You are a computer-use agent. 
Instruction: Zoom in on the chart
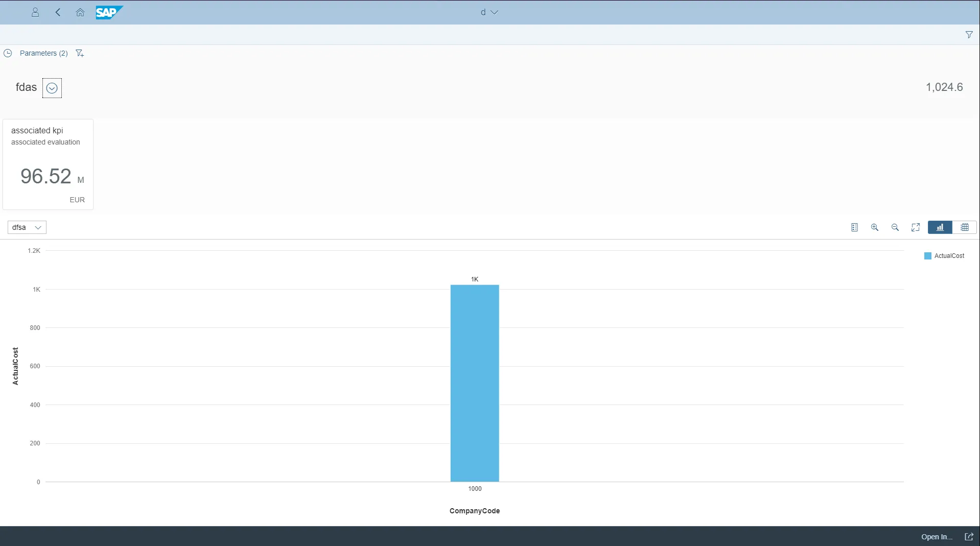875,227
